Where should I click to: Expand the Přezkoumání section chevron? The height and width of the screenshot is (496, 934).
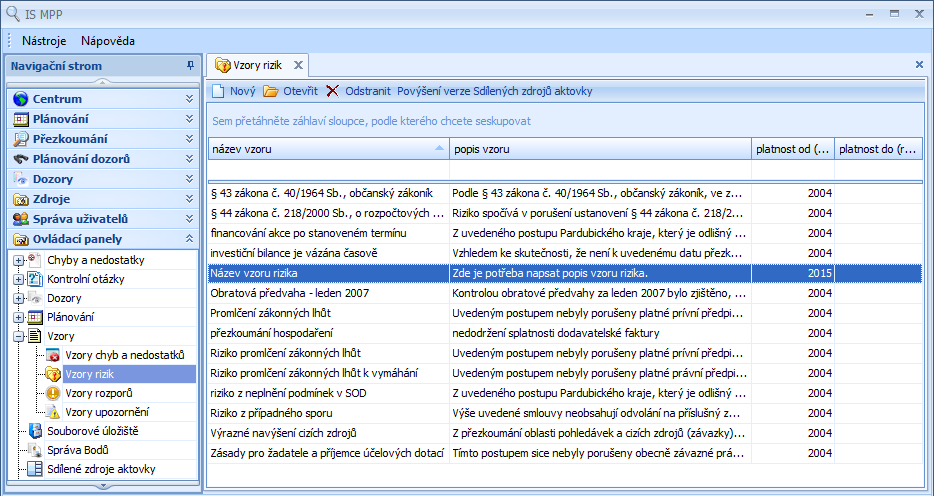[x=189, y=139]
